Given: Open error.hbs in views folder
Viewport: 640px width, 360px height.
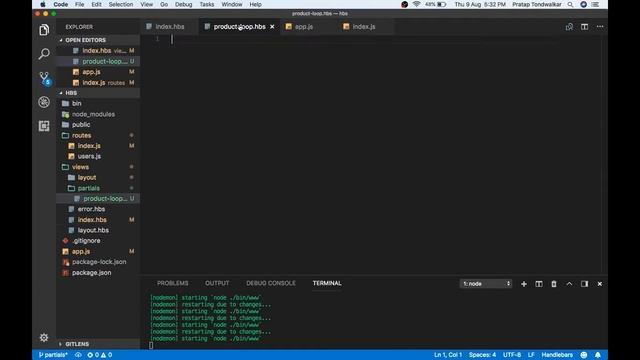Looking at the screenshot, I should (98, 209).
